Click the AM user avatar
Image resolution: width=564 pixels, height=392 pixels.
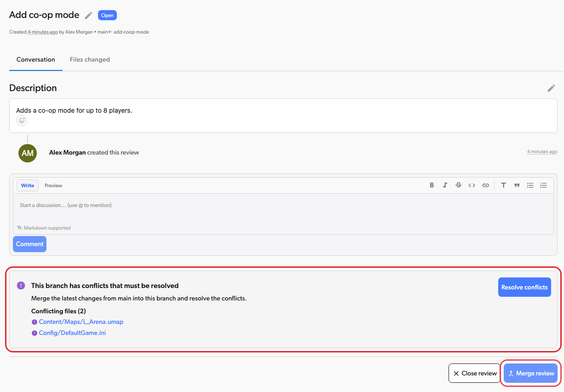click(x=28, y=153)
